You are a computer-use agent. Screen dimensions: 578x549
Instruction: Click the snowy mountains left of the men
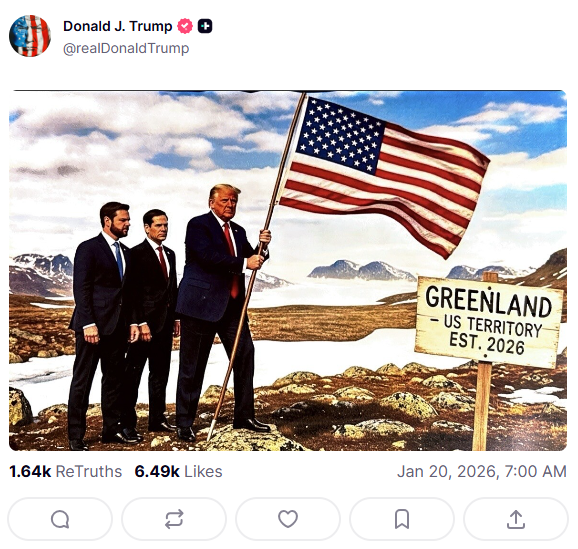41,273
